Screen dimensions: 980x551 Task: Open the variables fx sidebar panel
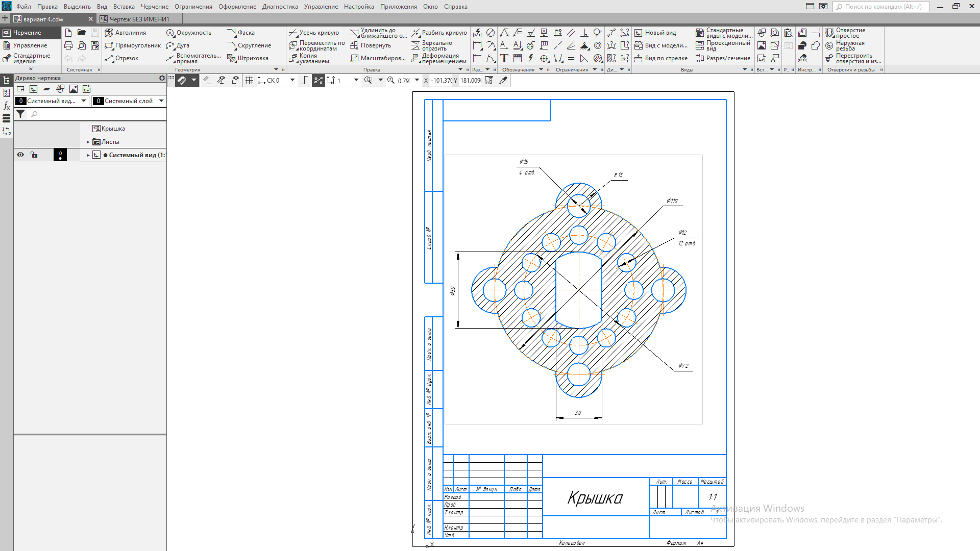click(7, 106)
